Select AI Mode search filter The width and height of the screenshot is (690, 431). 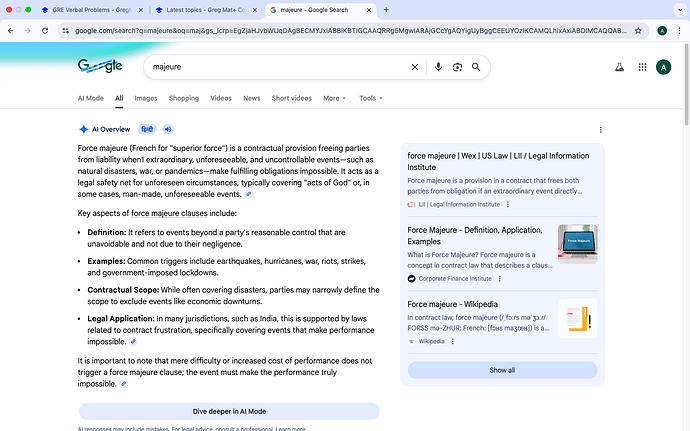point(91,98)
